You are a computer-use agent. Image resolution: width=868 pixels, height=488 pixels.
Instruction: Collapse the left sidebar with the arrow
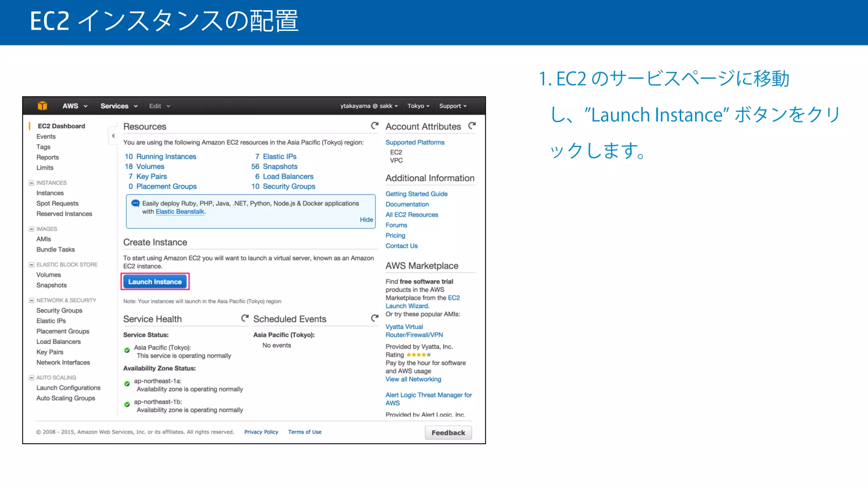[x=113, y=136]
